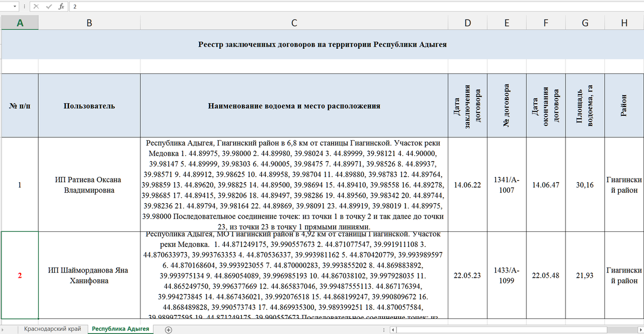
Task: Select cell 'ИП Ратиева Оксана Владимировна'
Action: (89, 185)
